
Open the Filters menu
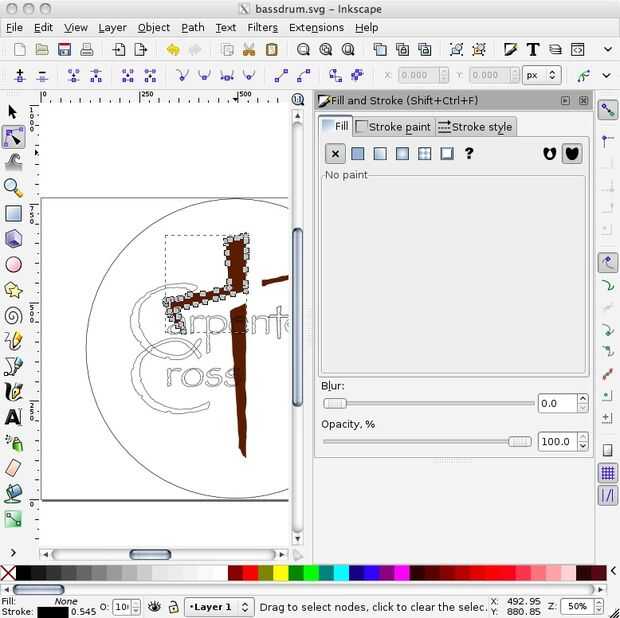262,27
